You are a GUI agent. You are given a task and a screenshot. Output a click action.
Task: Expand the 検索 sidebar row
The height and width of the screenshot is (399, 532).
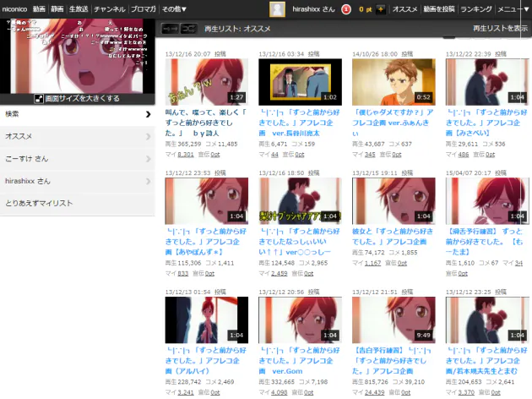[148, 114]
